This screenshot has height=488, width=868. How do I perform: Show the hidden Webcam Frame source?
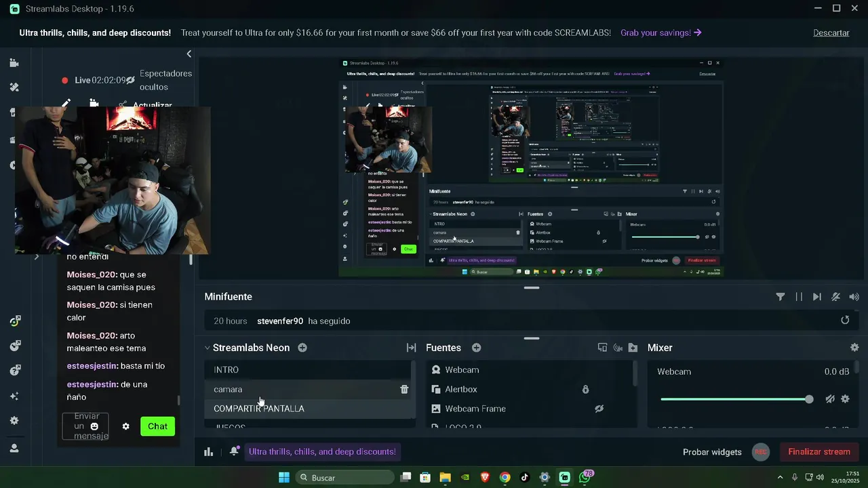(599, 409)
